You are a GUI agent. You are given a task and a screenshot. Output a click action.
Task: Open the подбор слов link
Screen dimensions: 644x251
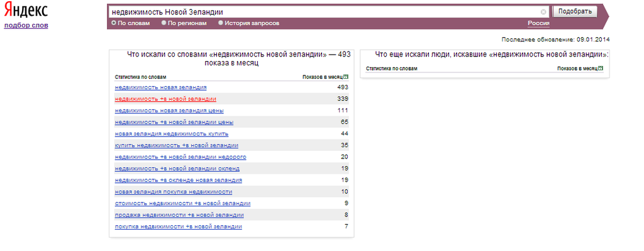click(26, 25)
